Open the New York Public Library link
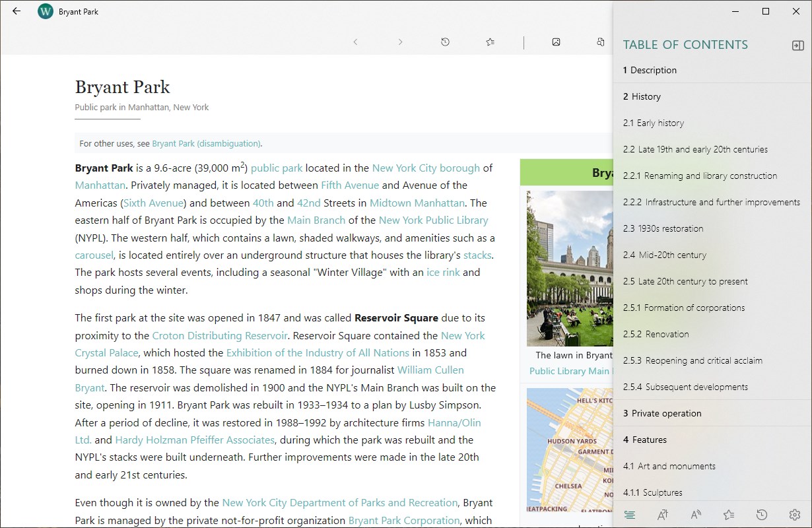Viewport: 812px width, 528px height. pyautogui.click(x=434, y=220)
